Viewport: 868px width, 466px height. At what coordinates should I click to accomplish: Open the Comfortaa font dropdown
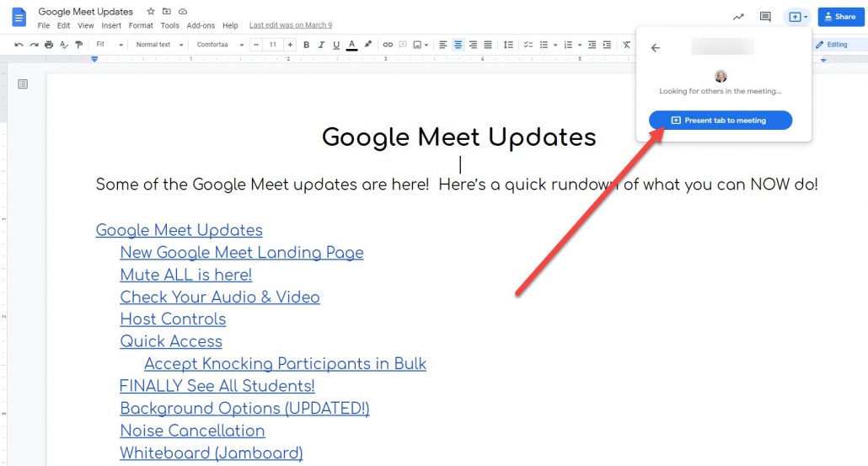pyautogui.click(x=220, y=45)
